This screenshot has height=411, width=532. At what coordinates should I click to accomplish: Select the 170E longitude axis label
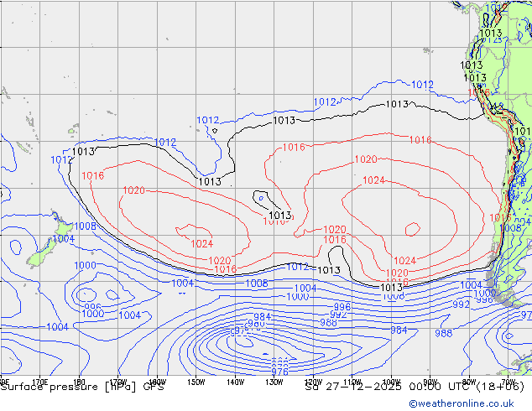(x=39, y=382)
